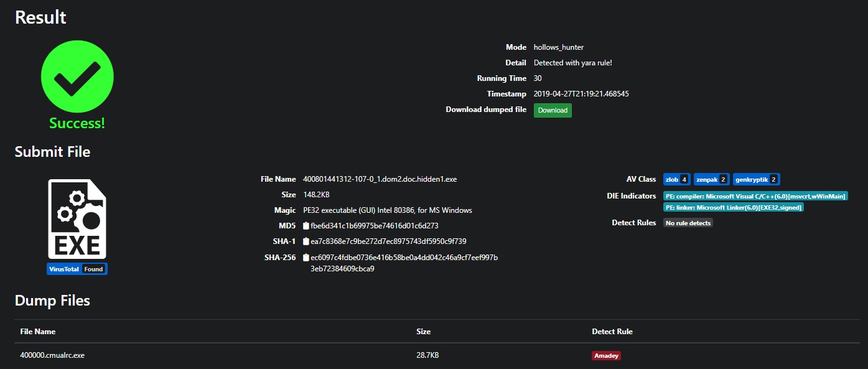Click the File Name column header
Screen dimensions: 868x369
38,332
